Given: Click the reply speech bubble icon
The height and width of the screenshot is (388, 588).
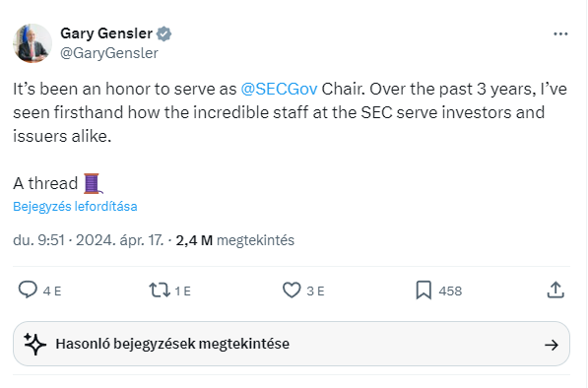Looking at the screenshot, I should (28, 290).
